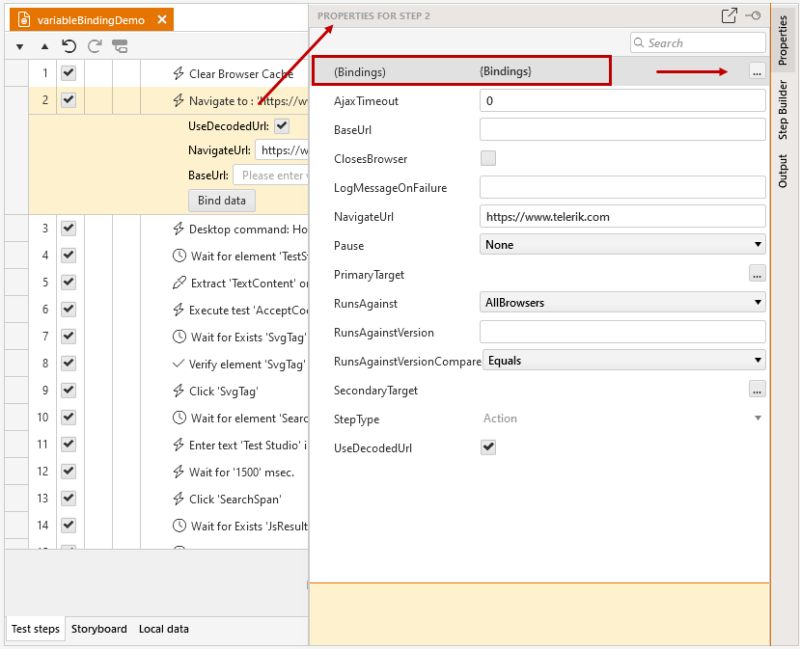Select the lightning bolt icon on 'Clear Browser Cache'
800x649 pixels.
click(x=178, y=72)
